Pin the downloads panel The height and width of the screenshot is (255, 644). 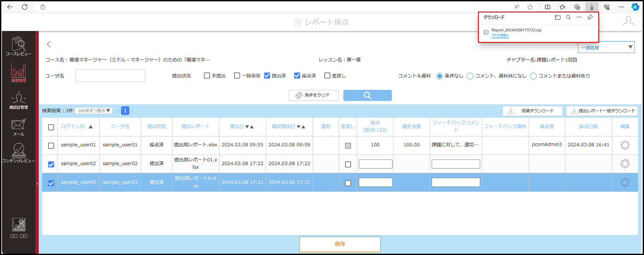[x=590, y=18]
